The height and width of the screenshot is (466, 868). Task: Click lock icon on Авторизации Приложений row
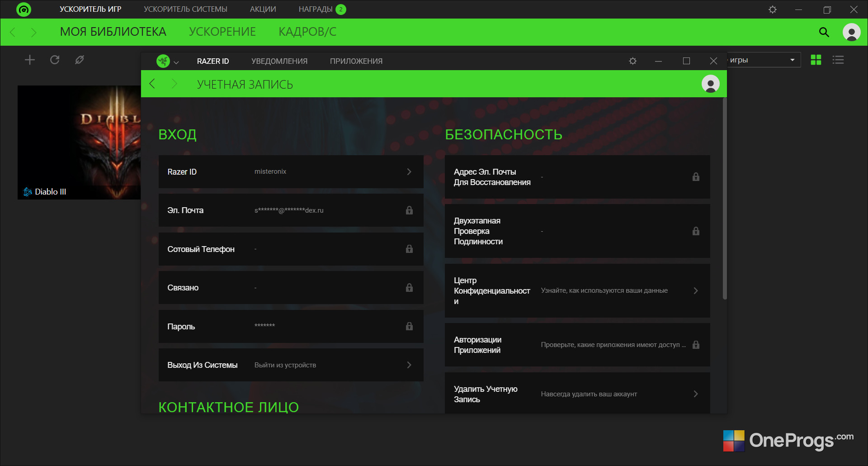coord(696,345)
